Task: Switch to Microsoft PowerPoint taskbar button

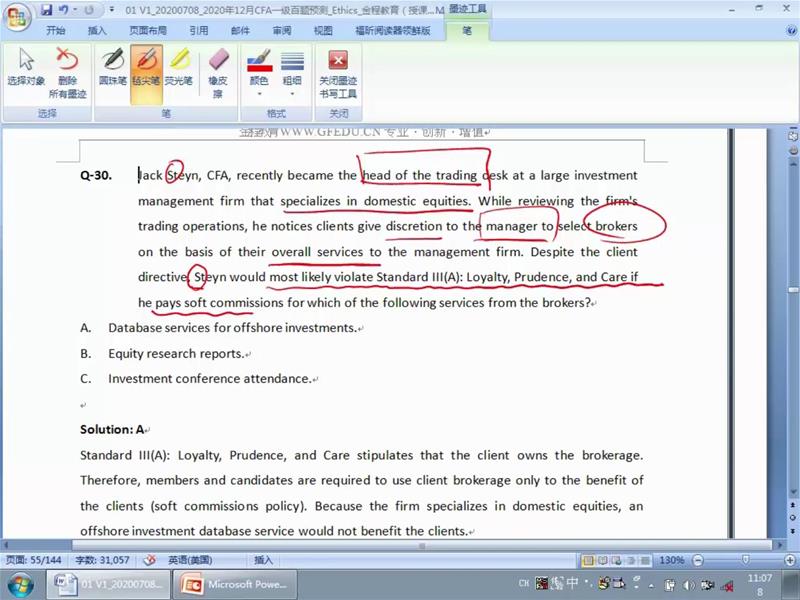Action: [235, 585]
